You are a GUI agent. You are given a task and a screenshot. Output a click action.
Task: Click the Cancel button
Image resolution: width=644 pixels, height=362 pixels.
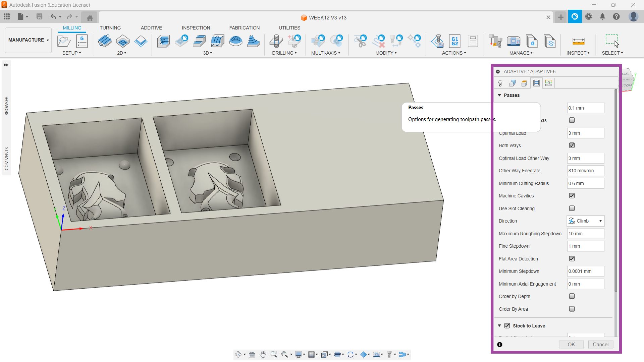600,345
